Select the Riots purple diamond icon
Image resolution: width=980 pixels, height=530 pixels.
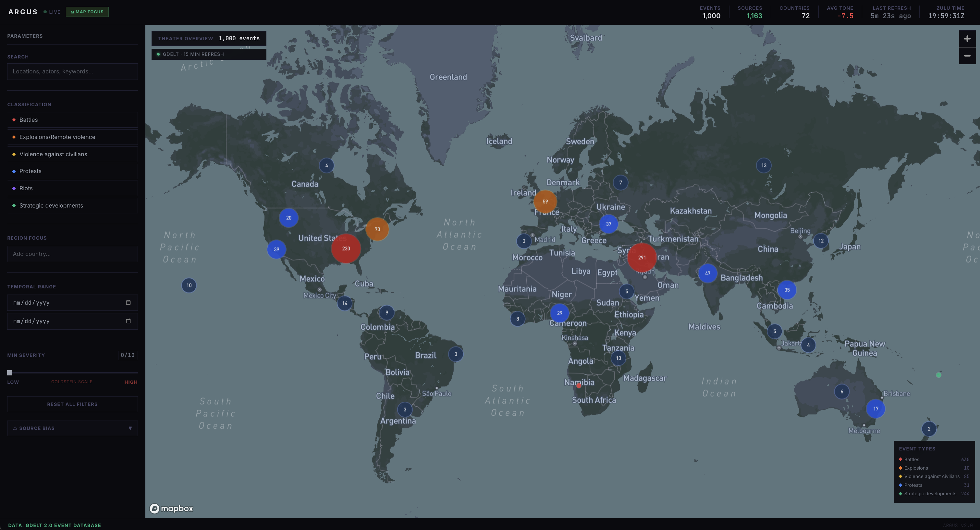pyautogui.click(x=14, y=188)
